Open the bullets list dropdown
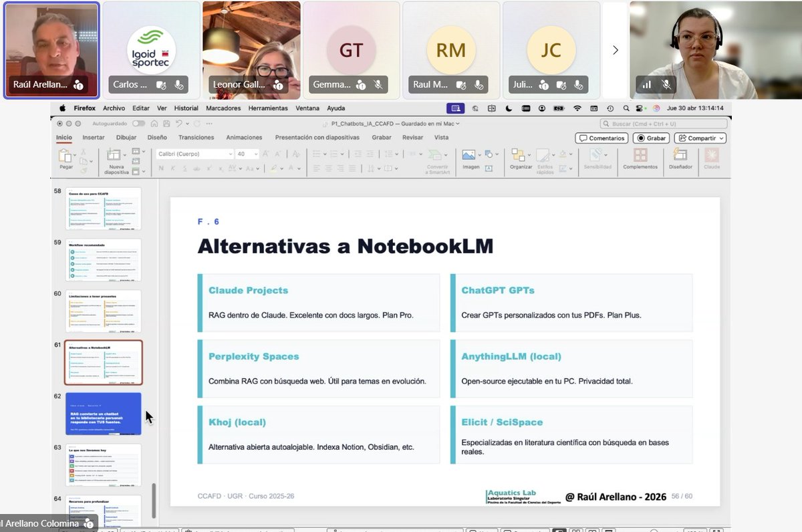802x532 pixels. (325, 154)
